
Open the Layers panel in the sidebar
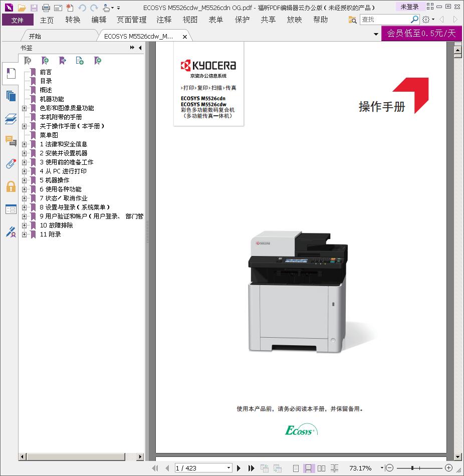[11, 119]
